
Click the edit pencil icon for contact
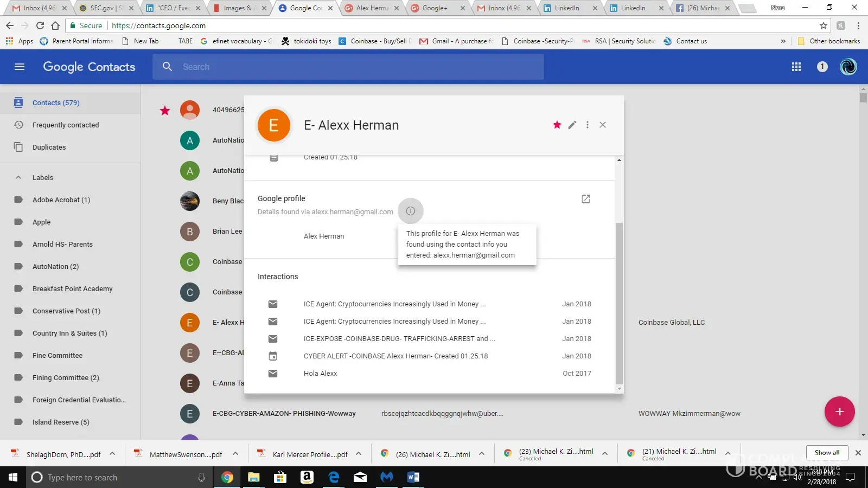point(572,125)
